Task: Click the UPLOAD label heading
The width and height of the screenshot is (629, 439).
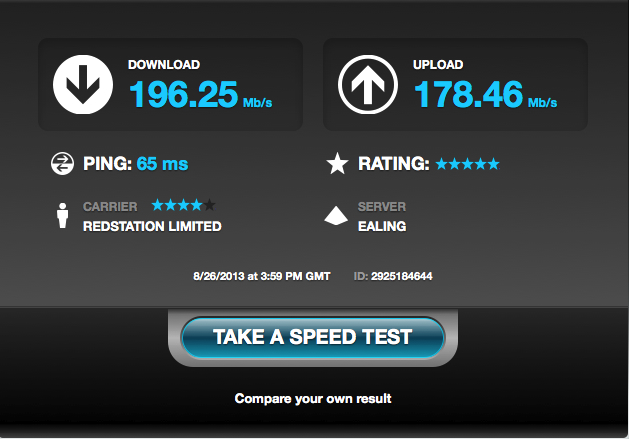Action: (438, 65)
